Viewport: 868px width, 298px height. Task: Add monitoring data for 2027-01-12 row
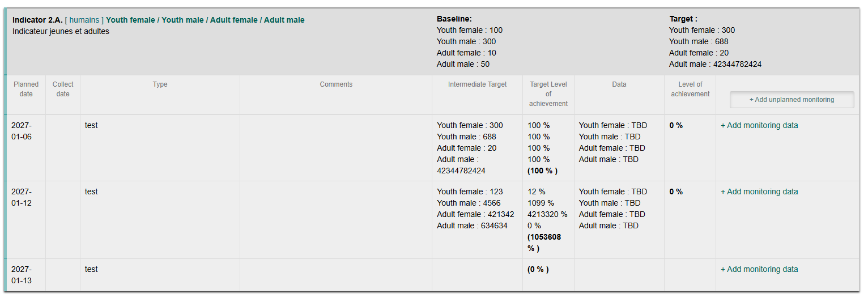pos(759,191)
